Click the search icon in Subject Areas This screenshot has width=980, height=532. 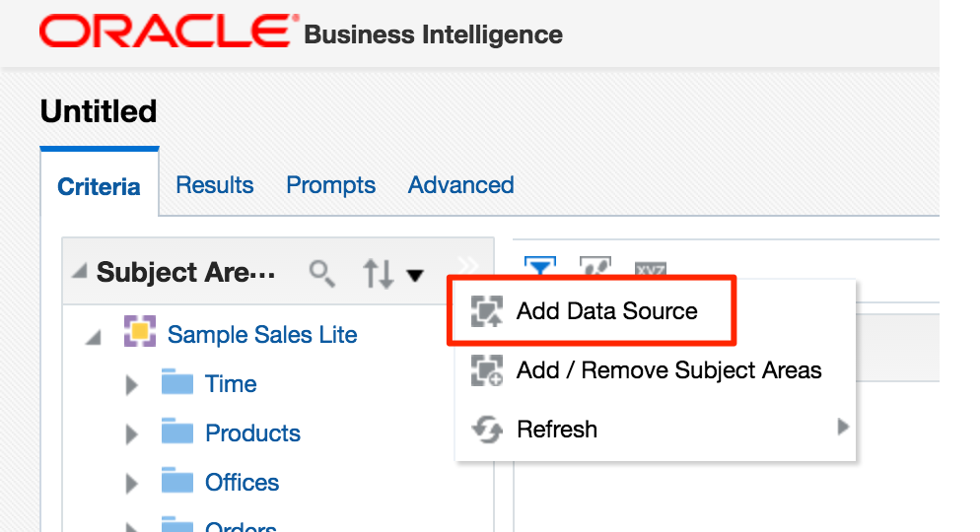point(321,273)
